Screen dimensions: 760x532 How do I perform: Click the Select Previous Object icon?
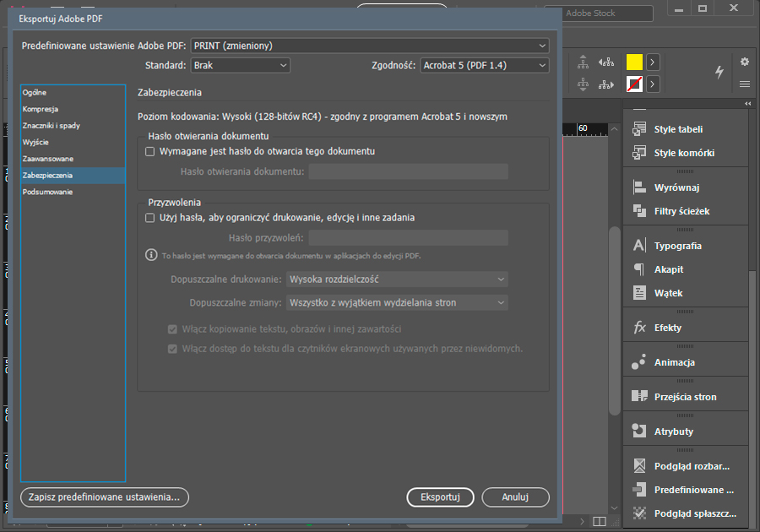[x=605, y=62]
